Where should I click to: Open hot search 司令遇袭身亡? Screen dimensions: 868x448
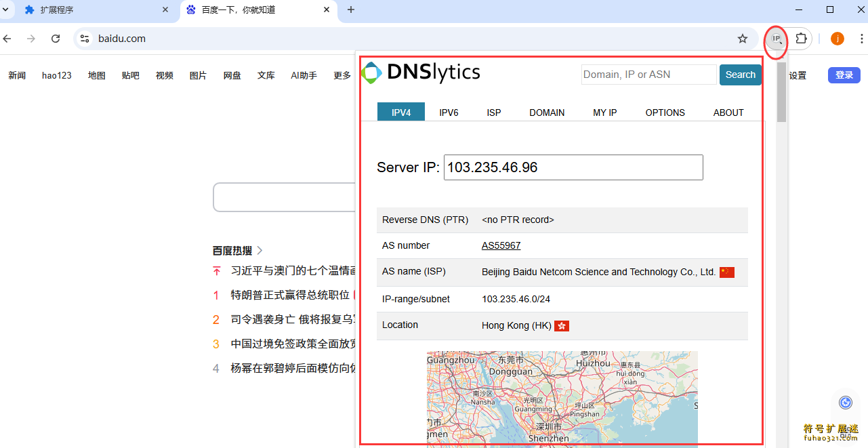click(x=293, y=319)
